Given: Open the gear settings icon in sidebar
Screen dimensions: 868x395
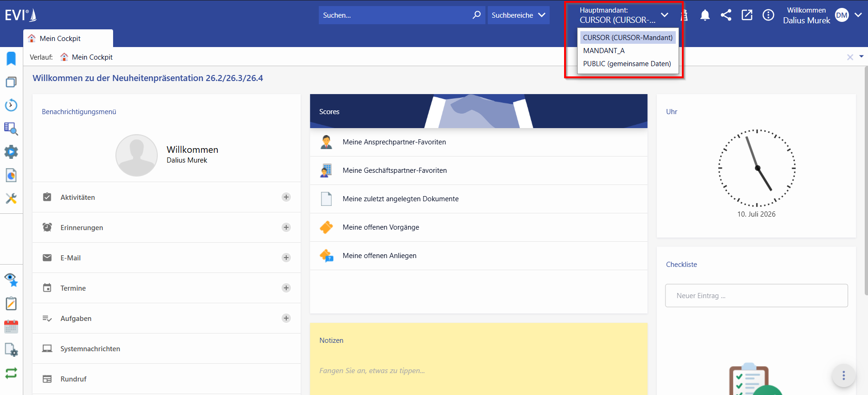Looking at the screenshot, I should click(11, 152).
